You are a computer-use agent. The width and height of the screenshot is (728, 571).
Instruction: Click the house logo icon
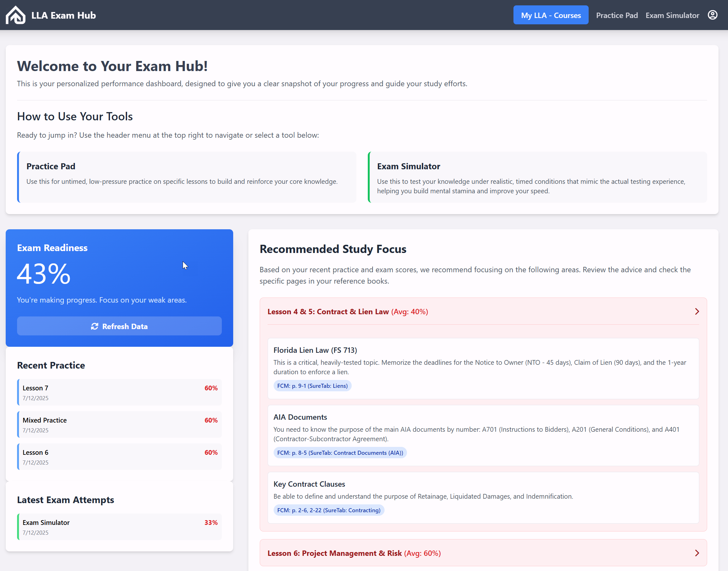tap(15, 15)
